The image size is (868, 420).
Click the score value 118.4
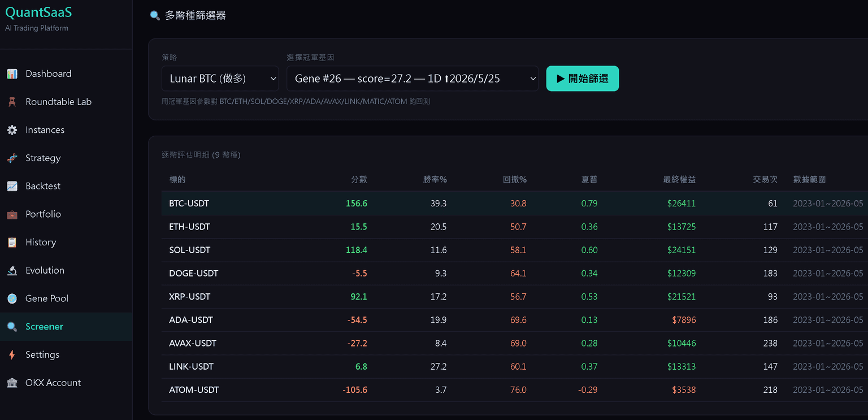(357, 250)
